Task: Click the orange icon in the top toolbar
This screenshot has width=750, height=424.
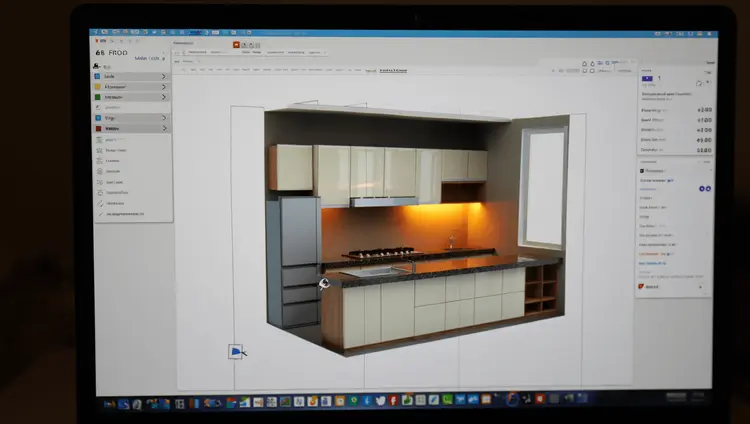Action: coord(236,45)
